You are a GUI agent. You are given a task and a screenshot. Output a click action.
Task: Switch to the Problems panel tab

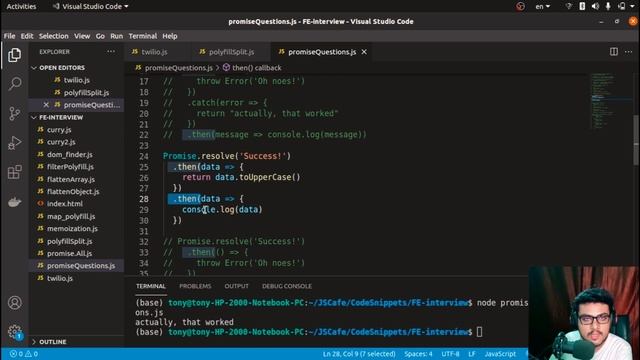(x=195, y=286)
